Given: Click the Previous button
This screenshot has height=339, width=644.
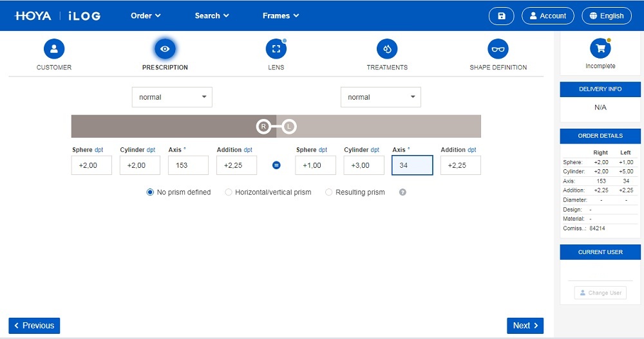Looking at the screenshot, I should (34, 325).
